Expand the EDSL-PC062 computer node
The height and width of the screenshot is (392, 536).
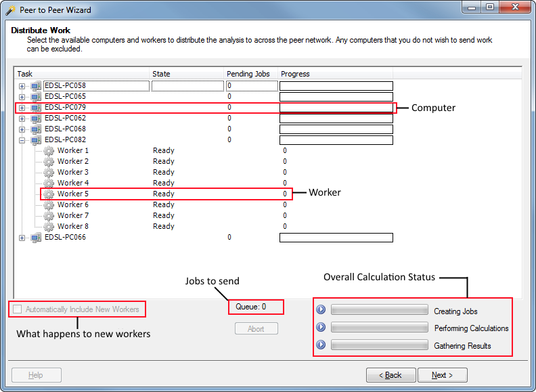point(22,118)
